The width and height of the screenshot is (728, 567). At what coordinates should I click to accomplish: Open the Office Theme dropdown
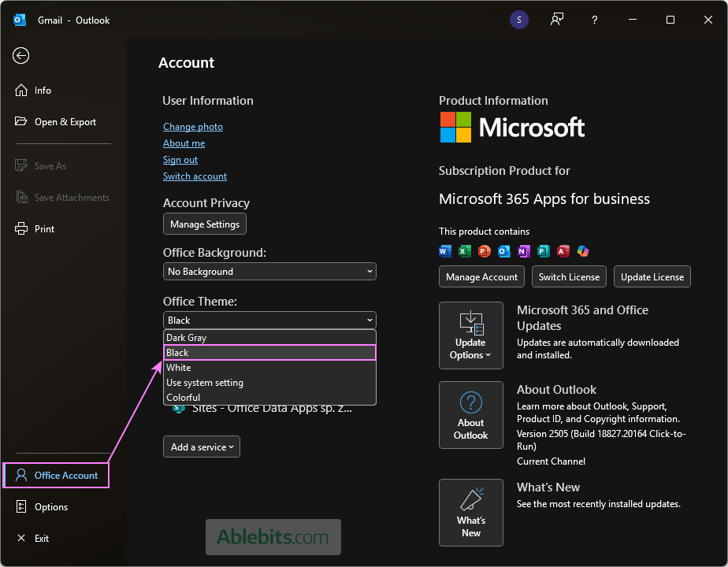coord(269,321)
